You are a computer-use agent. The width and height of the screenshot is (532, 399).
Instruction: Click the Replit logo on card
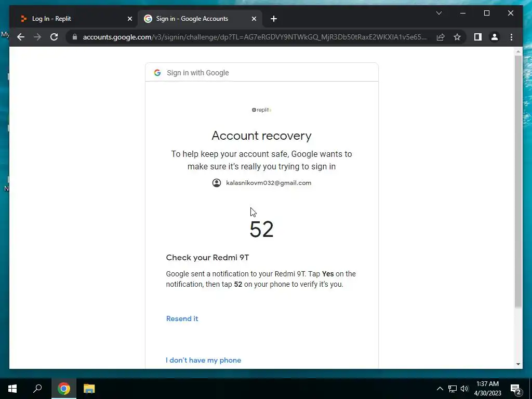coord(262,110)
